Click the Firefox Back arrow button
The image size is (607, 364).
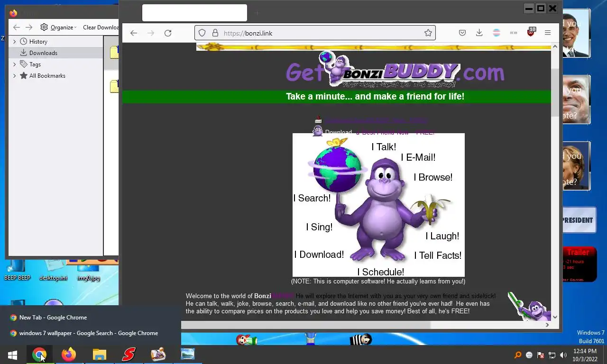click(134, 33)
